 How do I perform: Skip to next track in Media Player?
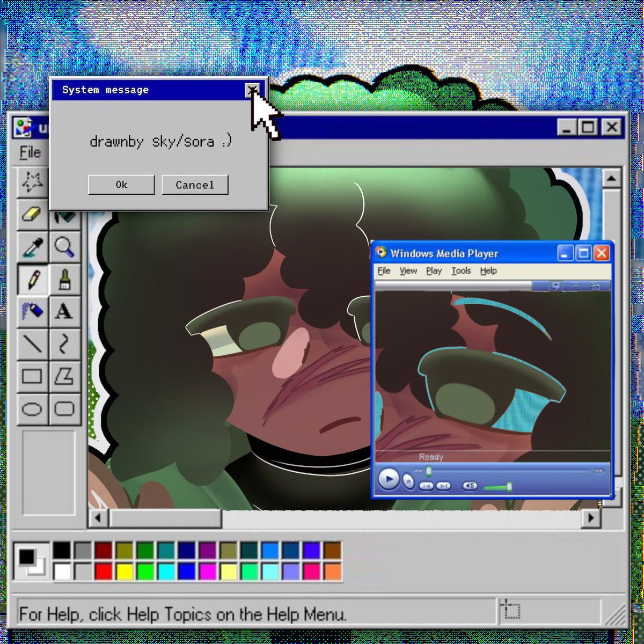[443, 485]
